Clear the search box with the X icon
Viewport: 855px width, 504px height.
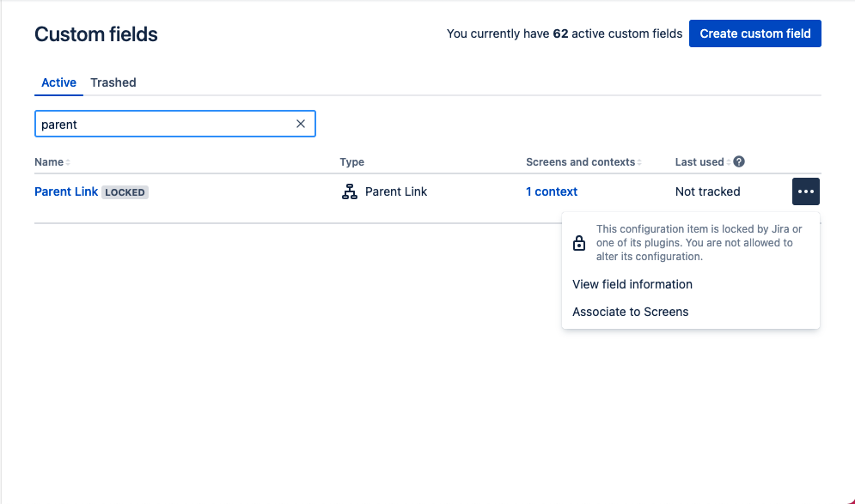301,124
